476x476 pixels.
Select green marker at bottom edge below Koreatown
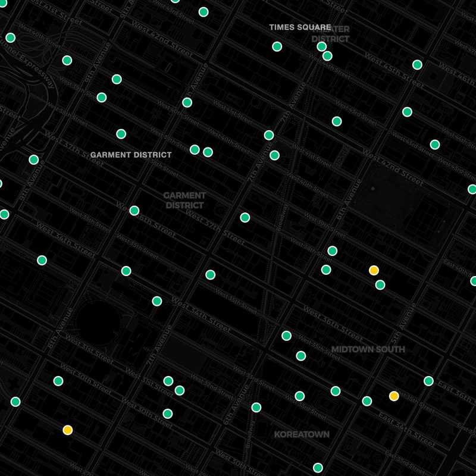coord(318,468)
